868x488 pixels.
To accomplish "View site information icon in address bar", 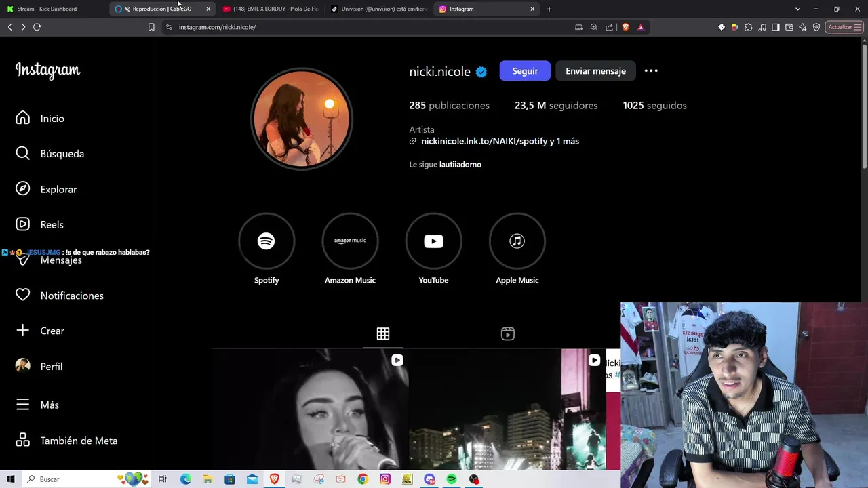I will (169, 27).
